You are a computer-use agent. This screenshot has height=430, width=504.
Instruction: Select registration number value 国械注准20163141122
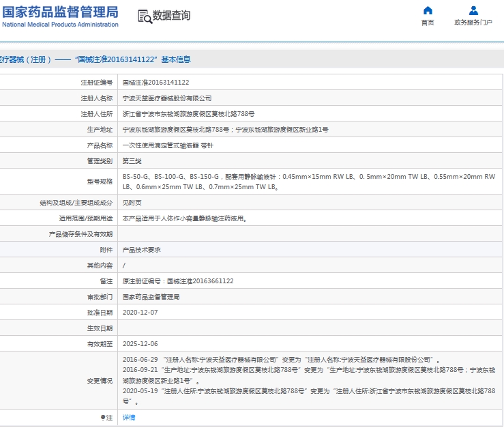tap(156, 83)
